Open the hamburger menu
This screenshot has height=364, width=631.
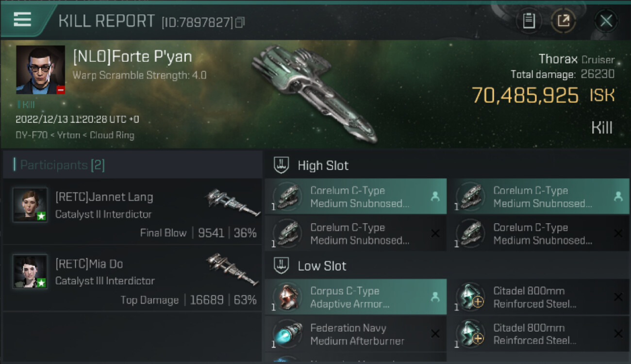pos(22,19)
